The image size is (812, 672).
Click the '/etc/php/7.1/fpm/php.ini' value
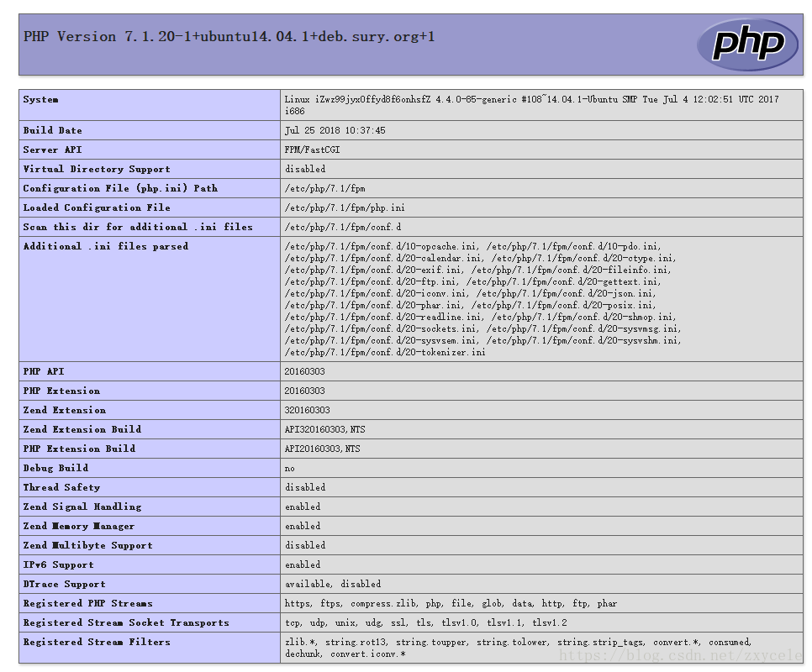345,207
